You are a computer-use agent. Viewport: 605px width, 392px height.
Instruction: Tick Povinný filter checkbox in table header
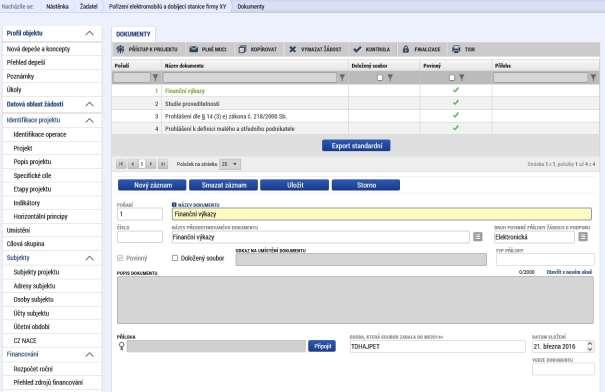pos(452,78)
